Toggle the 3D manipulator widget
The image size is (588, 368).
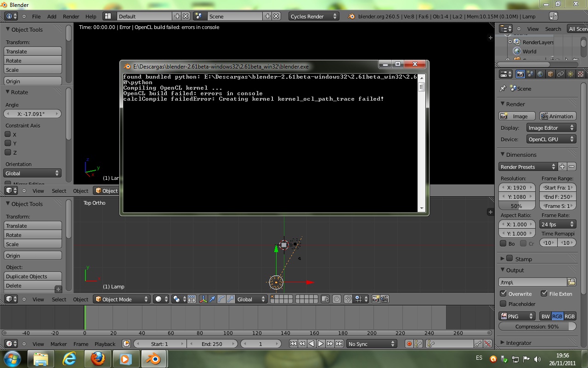pyautogui.click(x=204, y=299)
